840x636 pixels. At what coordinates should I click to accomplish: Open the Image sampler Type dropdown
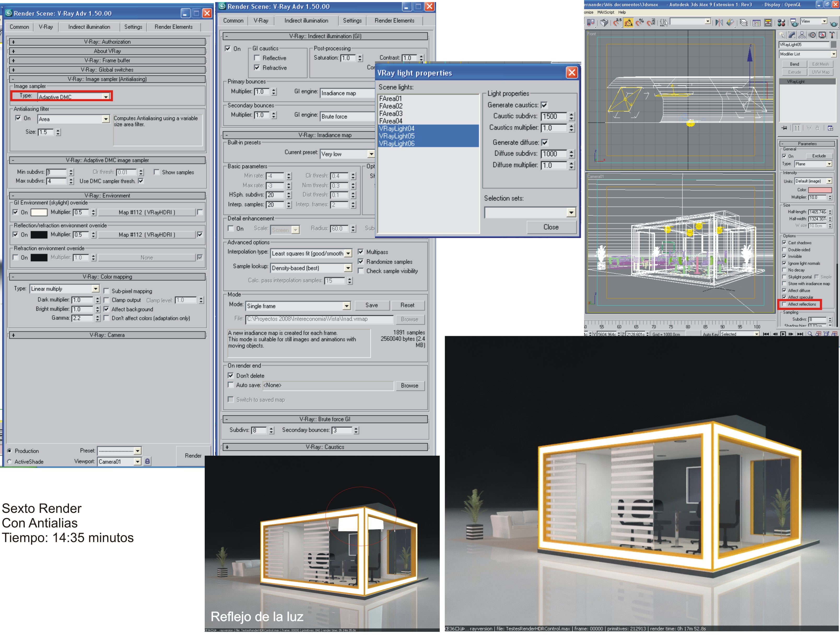(105, 97)
